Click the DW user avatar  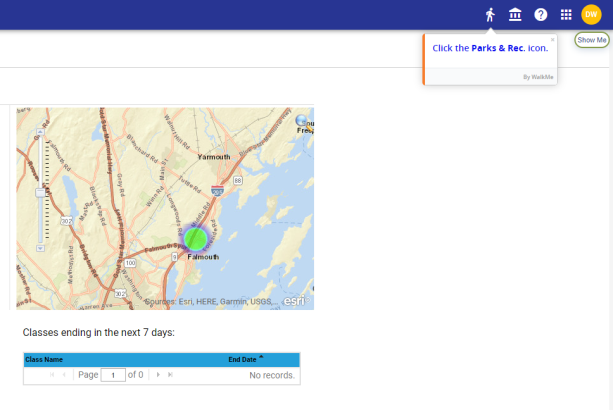point(591,14)
